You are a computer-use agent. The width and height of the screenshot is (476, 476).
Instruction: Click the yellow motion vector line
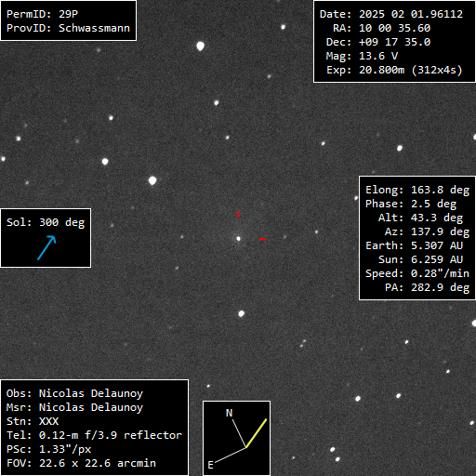[257, 433]
